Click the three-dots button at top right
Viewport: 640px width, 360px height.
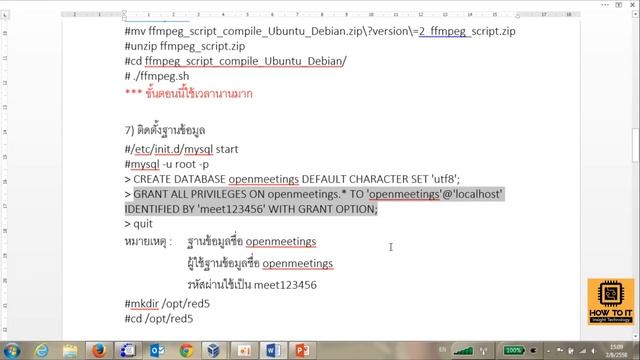tap(605, 5)
